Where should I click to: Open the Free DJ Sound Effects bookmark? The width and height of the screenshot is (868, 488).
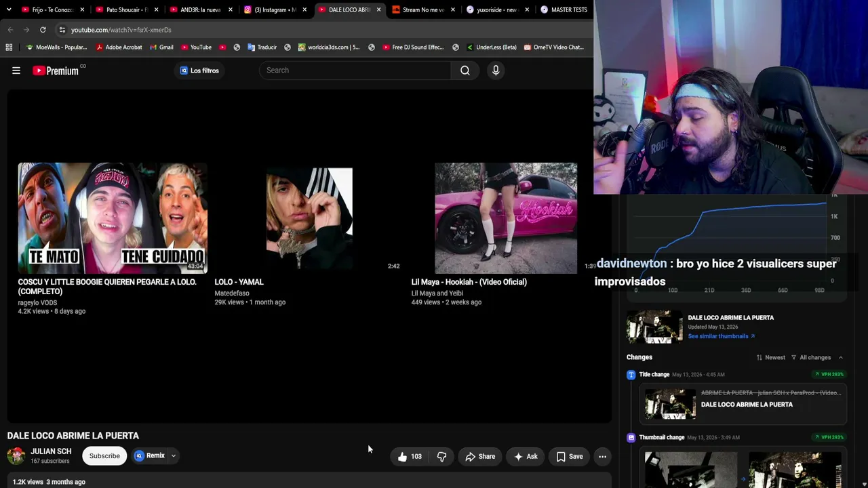[x=413, y=47]
